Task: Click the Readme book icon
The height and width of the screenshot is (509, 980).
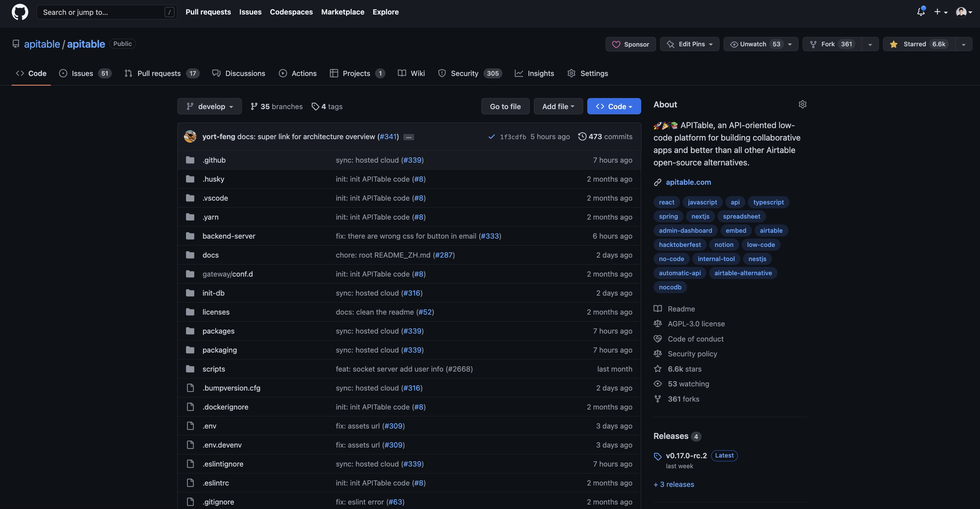Action: pos(657,309)
